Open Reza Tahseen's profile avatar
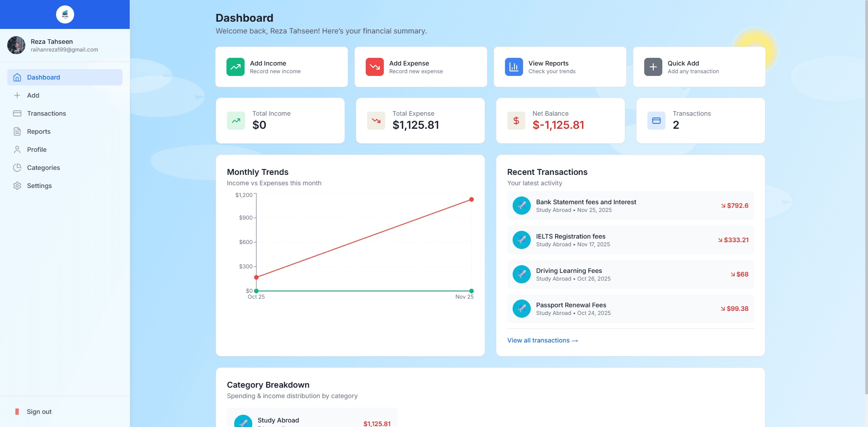 (16, 45)
